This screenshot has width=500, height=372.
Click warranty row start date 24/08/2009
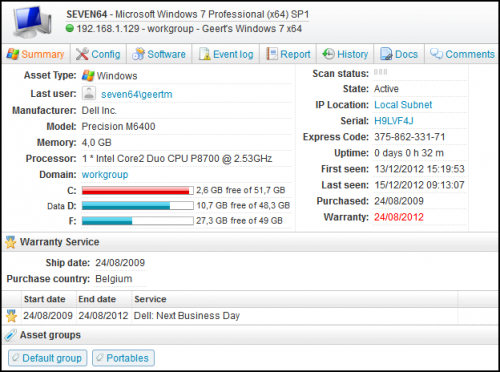[x=48, y=315]
